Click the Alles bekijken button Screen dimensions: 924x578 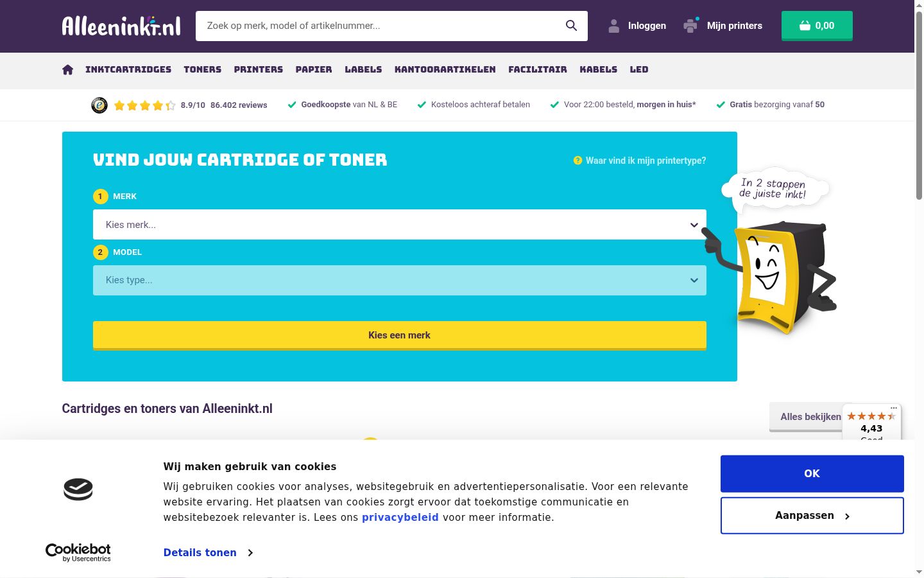pos(810,417)
